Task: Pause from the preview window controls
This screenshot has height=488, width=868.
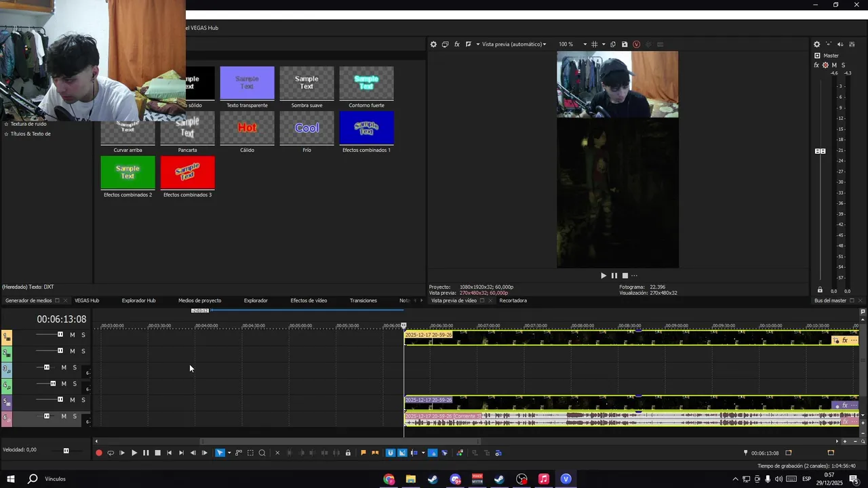Action: 614,275
